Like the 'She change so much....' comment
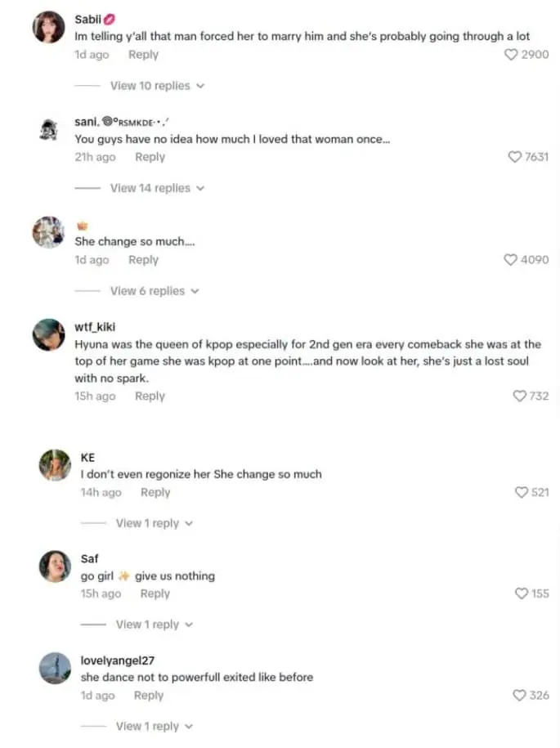Screen dimensions: 560x748 click(510, 260)
